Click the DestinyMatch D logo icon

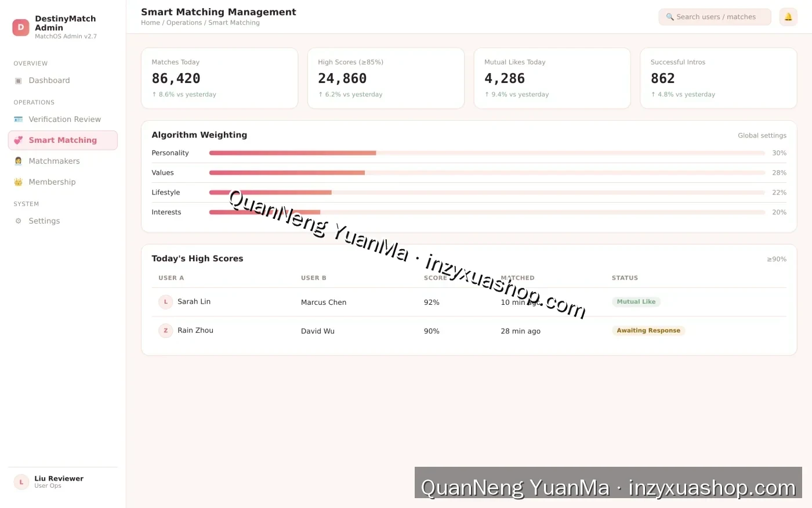pos(21,27)
